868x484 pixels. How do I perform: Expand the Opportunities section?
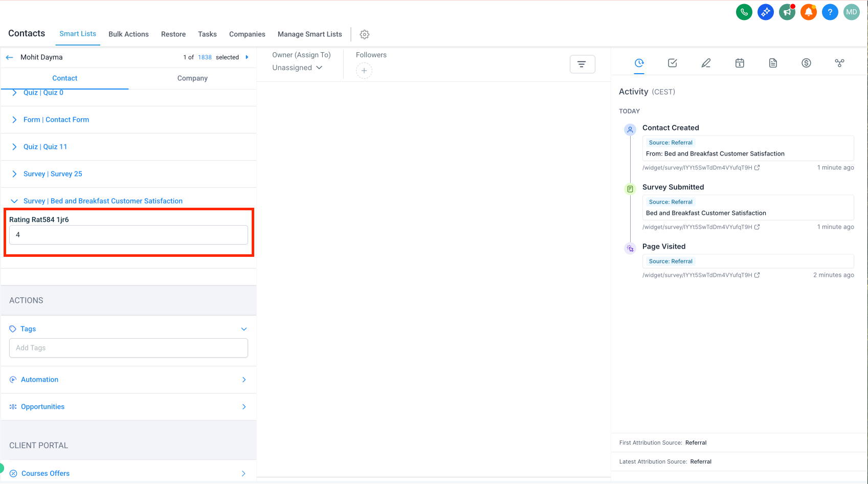(x=128, y=407)
